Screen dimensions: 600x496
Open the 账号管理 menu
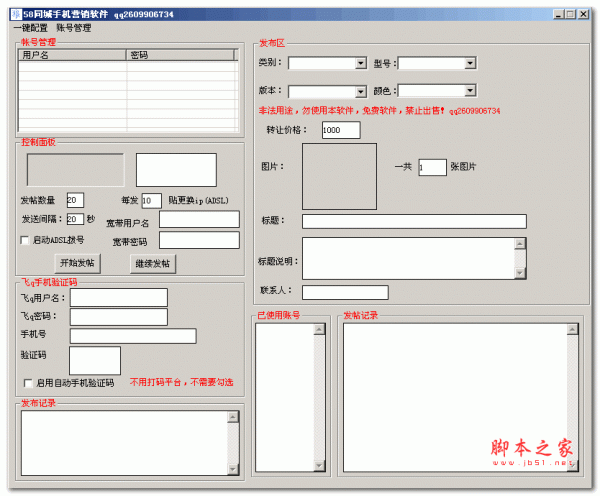click(x=74, y=28)
